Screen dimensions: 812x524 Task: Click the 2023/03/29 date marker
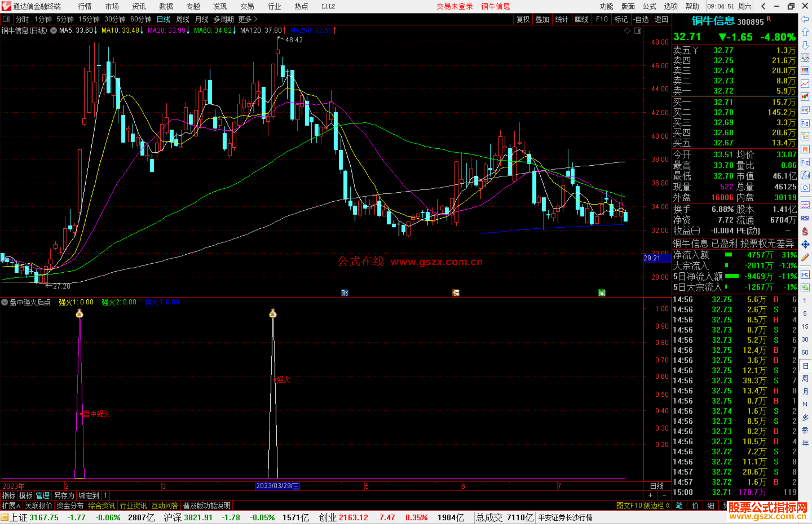click(277, 486)
